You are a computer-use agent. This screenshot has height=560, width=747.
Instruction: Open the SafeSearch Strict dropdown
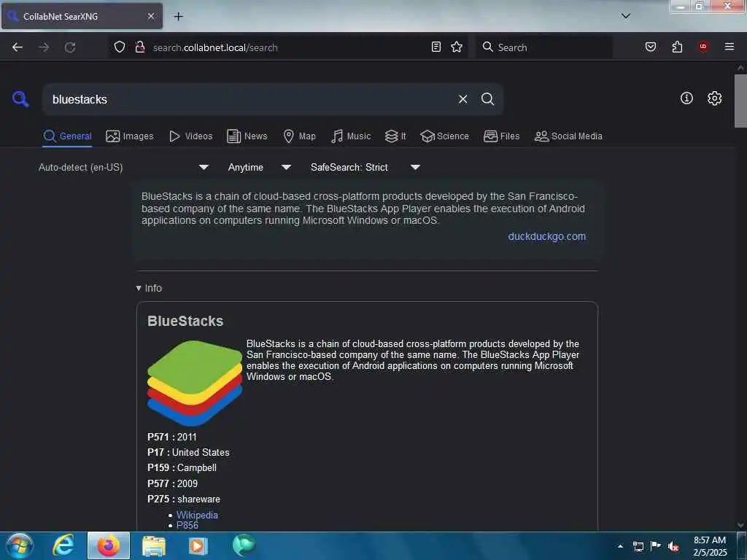tap(365, 167)
